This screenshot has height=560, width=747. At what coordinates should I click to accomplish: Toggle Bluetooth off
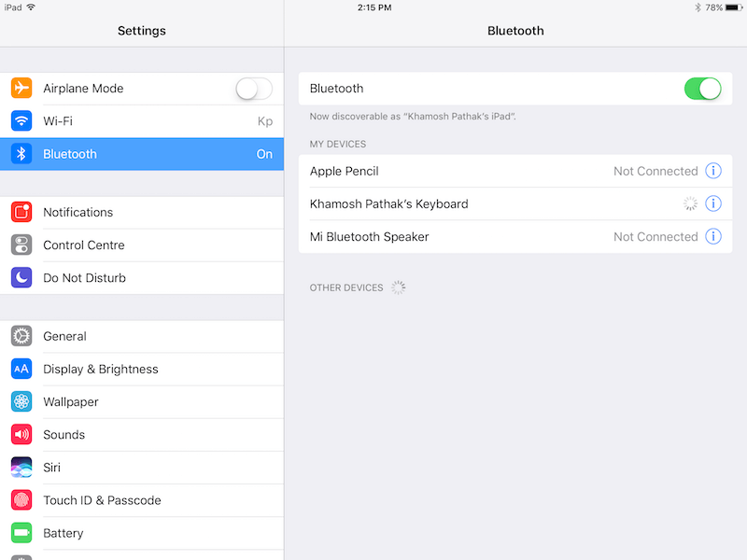tap(703, 88)
